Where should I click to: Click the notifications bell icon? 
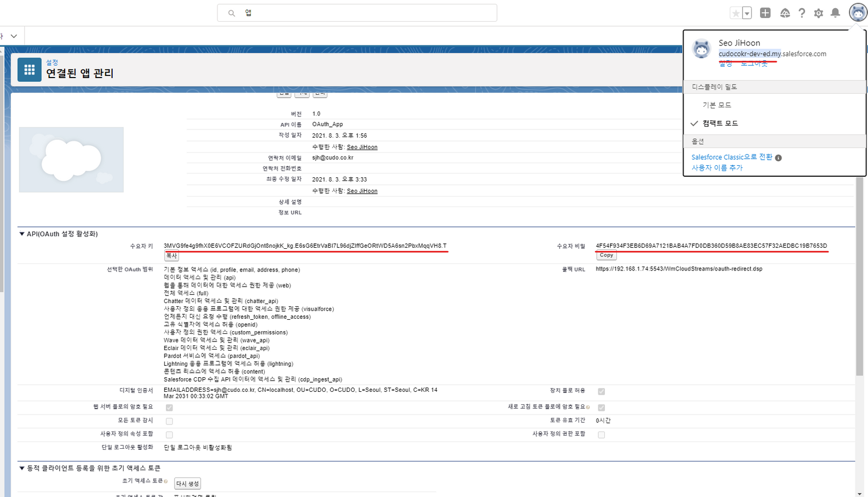835,13
